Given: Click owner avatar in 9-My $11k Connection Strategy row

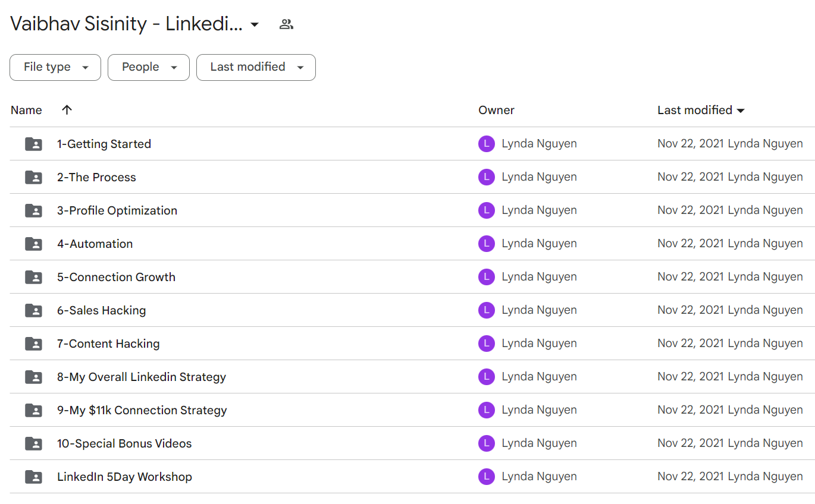Looking at the screenshot, I should [x=487, y=410].
